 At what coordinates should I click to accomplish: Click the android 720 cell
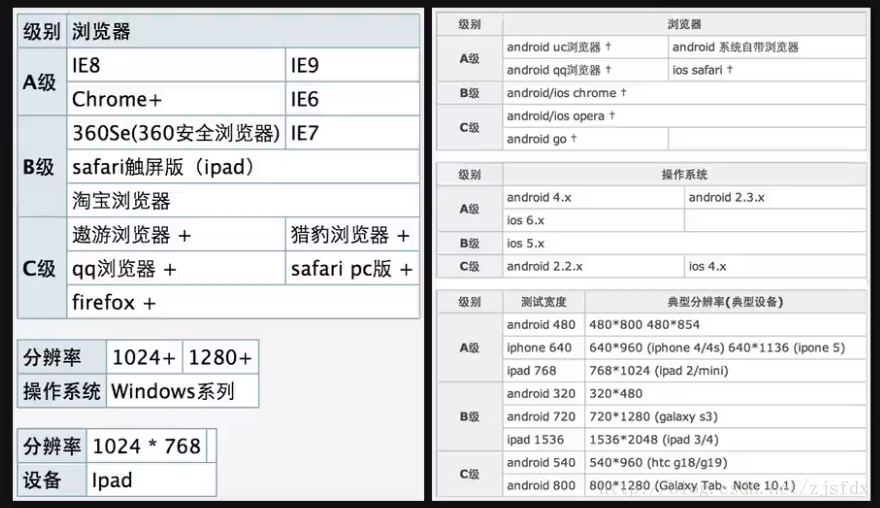544,417
